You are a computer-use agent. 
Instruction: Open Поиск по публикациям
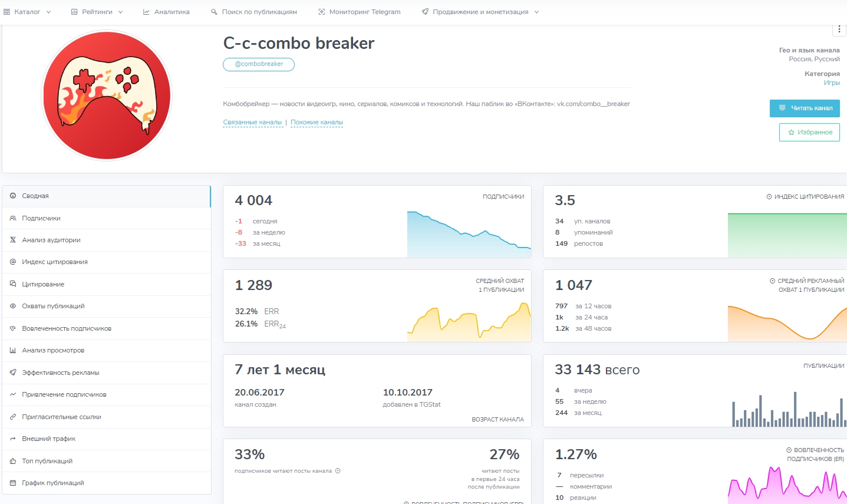pos(254,12)
